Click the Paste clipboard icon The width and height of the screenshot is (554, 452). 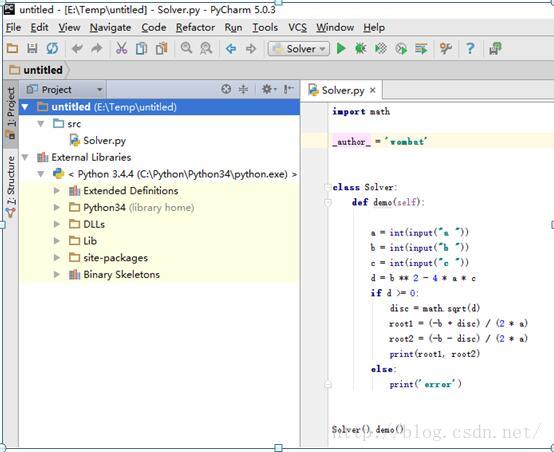pyautogui.click(x=161, y=48)
